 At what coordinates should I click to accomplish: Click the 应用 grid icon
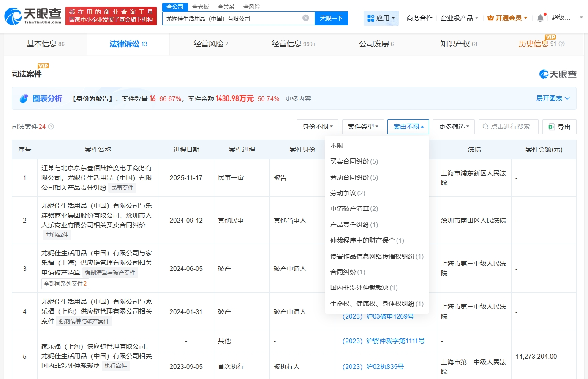click(x=371, y=18)
